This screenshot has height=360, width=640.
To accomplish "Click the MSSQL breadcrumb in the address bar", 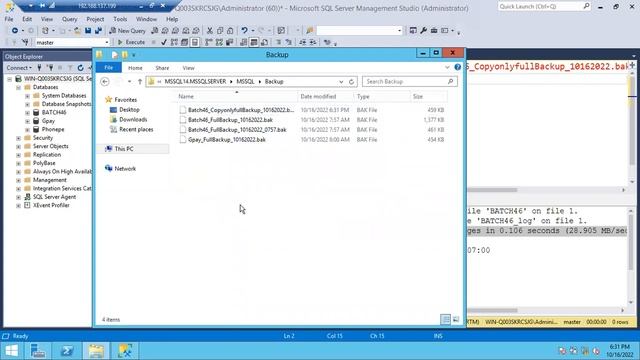I will 245,82.
